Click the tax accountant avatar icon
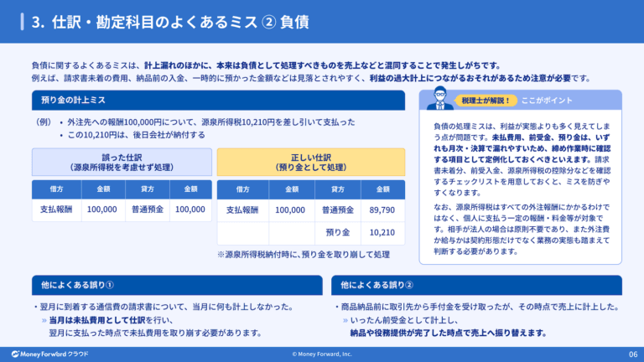Image resolution: width=644 pixels, height=362 pixels. pos(440,99)
